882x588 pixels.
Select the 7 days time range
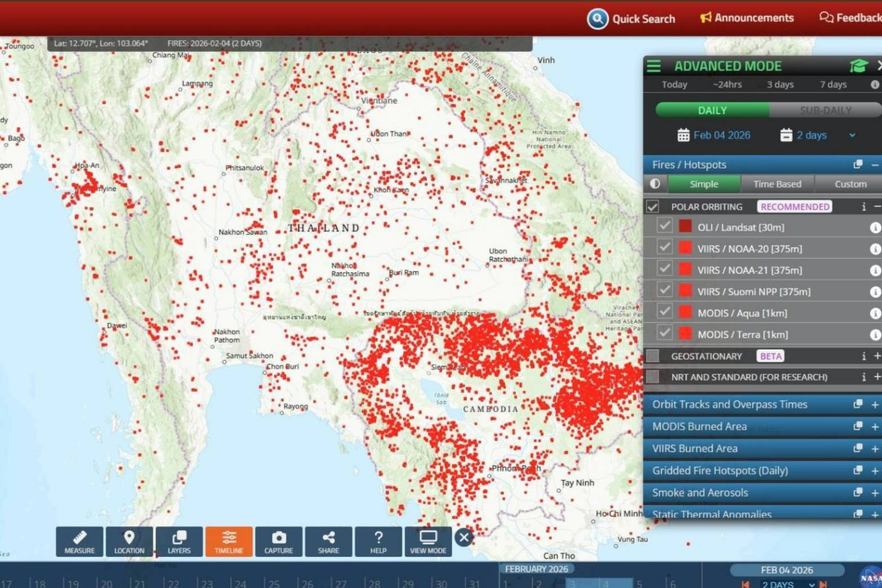832,84
